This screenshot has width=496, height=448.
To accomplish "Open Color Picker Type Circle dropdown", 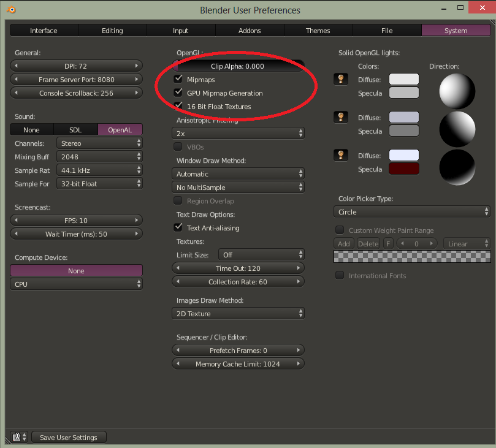I will coord(412,212).
